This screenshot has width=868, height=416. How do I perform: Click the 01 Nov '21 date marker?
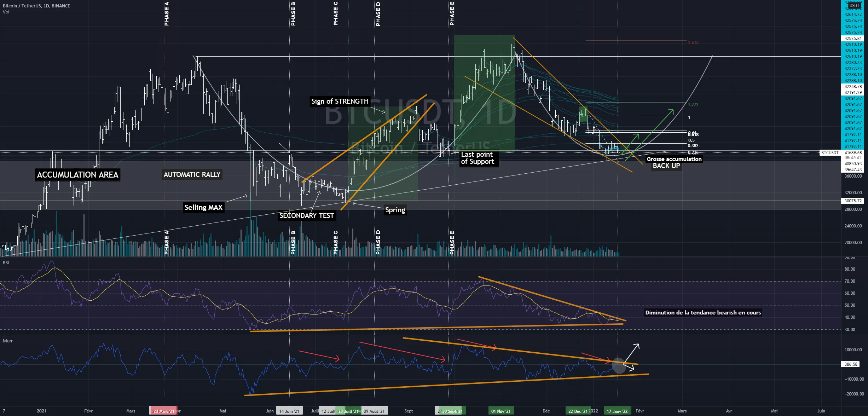501,411
